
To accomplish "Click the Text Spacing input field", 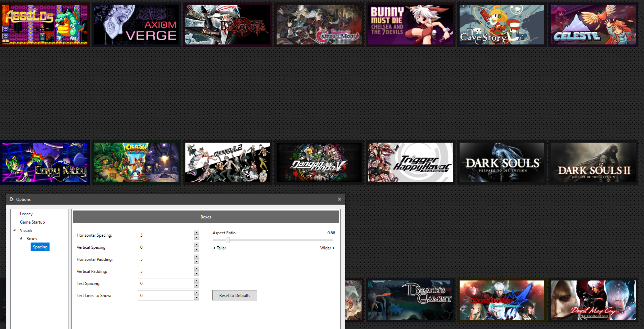I will tap(166, 283).
